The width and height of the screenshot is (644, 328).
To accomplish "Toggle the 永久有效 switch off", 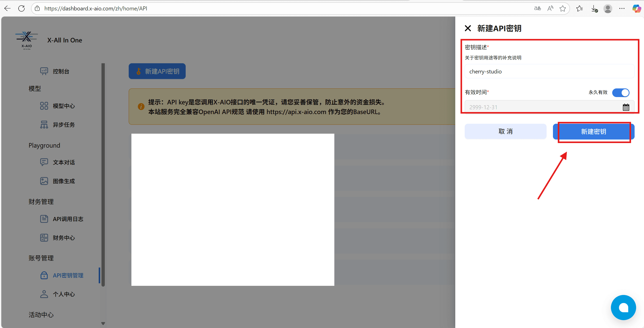I will pyautogui.click(x=621, y=92).
